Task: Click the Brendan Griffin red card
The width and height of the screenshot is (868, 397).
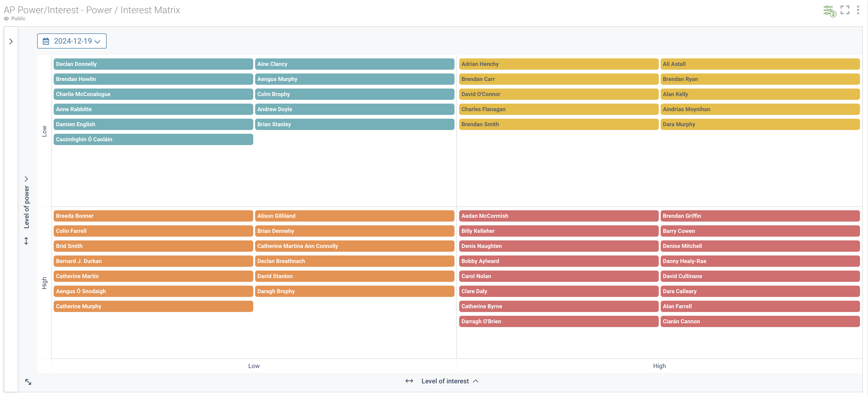Action: click(x=760, y=216)
